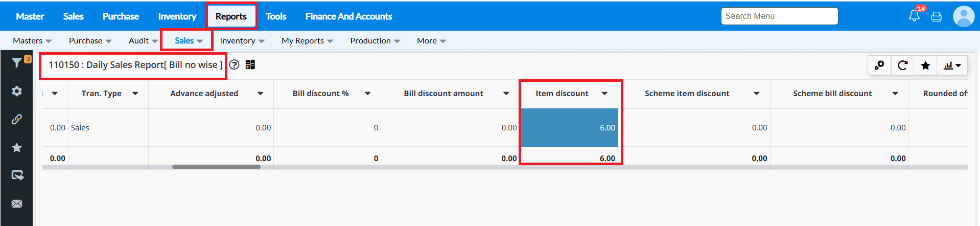Refresh the Daily Sales Report
This screenshot has width=980, height=226.
coord(903,65)
